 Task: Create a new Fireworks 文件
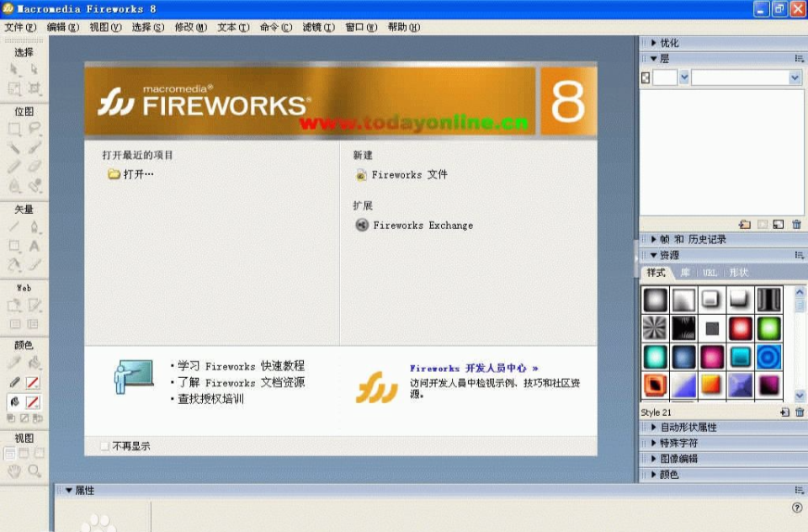402,175
